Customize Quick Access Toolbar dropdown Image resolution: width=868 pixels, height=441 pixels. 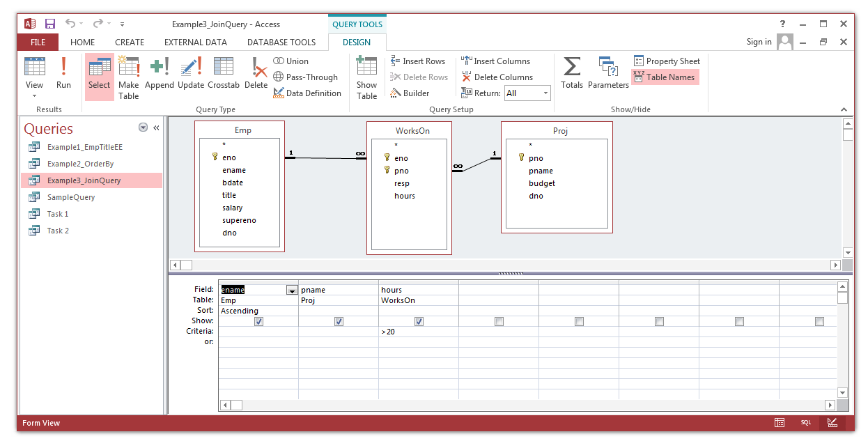point(122,24)
